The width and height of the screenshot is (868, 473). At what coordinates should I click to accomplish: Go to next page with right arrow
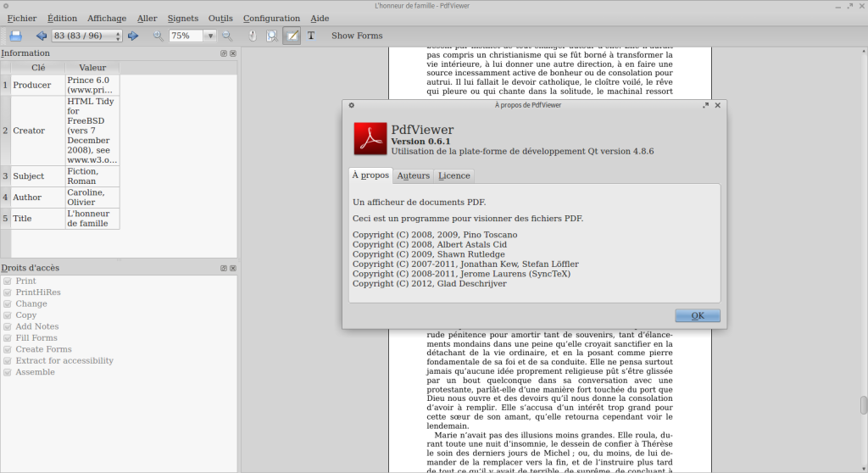[x=133, y=36]
